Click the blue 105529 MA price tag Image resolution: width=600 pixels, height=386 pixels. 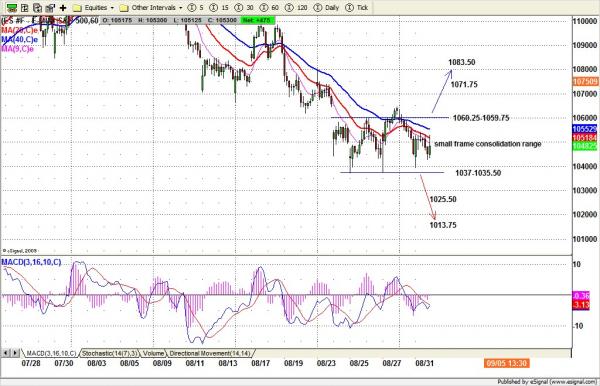coord(585,129)
